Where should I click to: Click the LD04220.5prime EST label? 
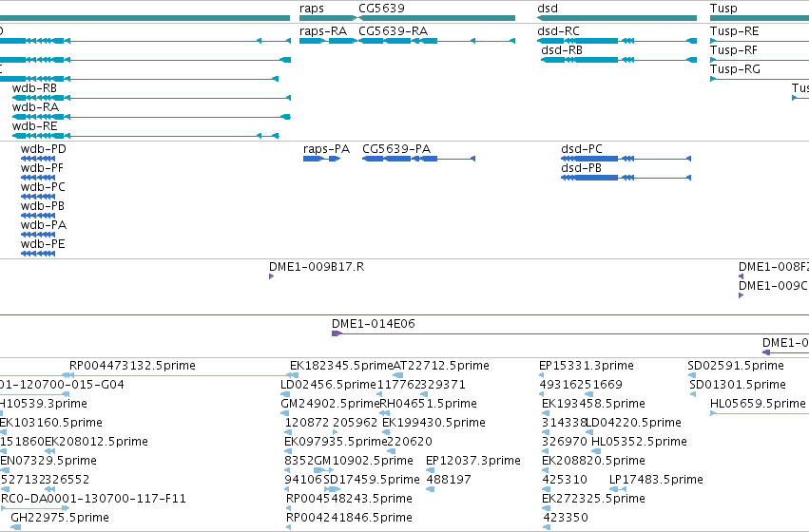(633, 424)
